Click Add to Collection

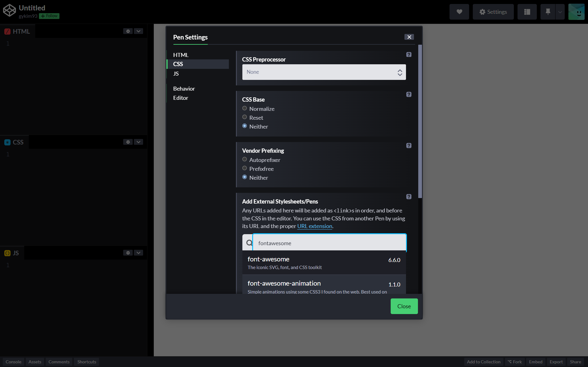pyautogui.click(x=484, y=362)
